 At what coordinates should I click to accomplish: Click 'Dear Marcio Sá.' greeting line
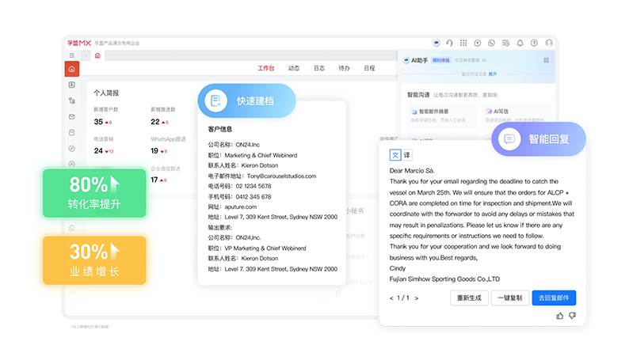pos(412,170)
